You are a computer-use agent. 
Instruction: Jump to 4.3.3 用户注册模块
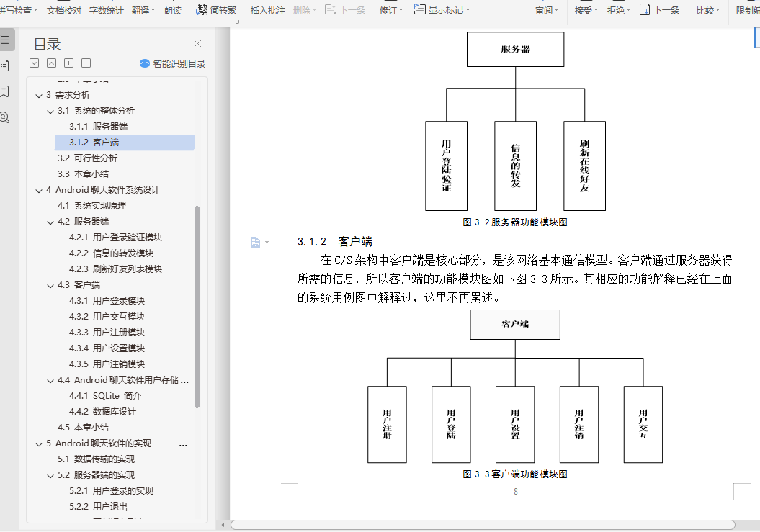point(107,333)
